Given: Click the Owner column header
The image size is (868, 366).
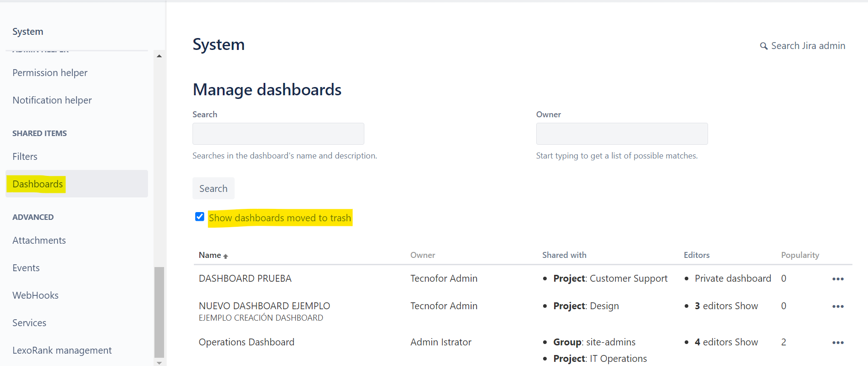Looking at the screenshot, I should [423, 255].
